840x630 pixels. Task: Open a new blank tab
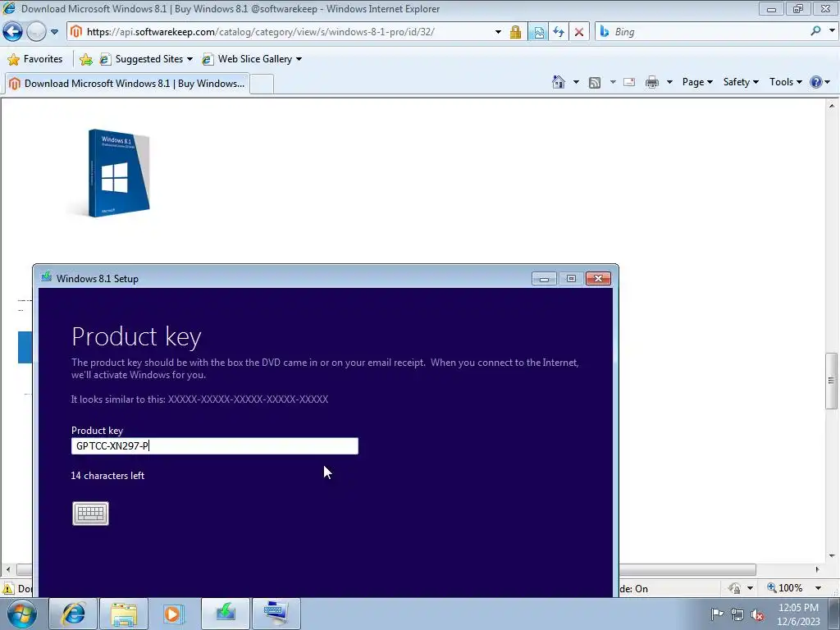pyautogui.click(x=262, y=84)
